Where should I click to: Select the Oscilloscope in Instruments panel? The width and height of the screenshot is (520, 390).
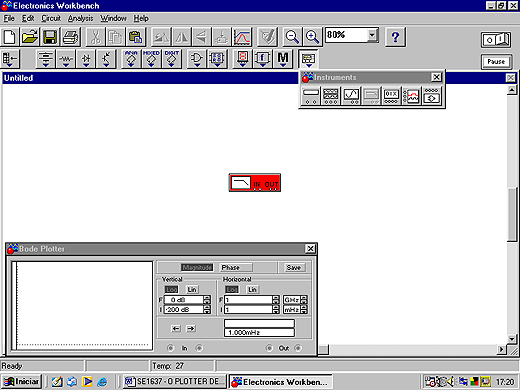351,96
